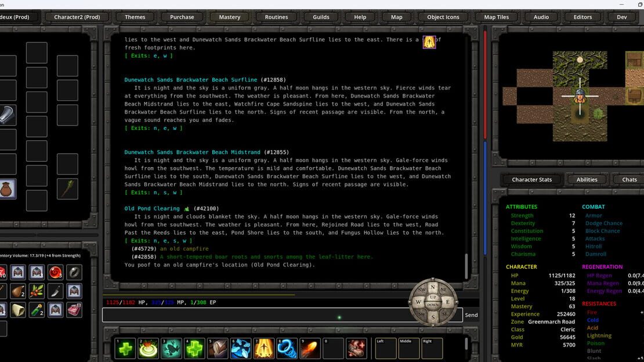Click the red bandaged arm skill icon

[x=356, y=349]
